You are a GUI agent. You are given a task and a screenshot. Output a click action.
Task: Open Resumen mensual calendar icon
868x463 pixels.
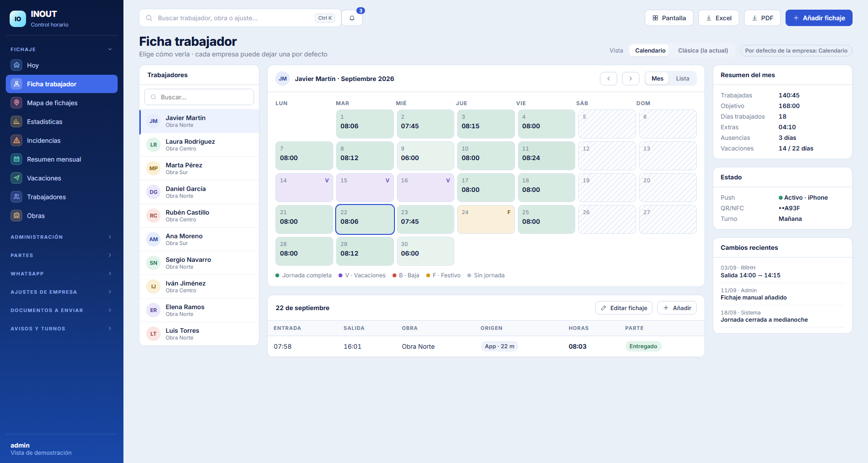[17, 159]
